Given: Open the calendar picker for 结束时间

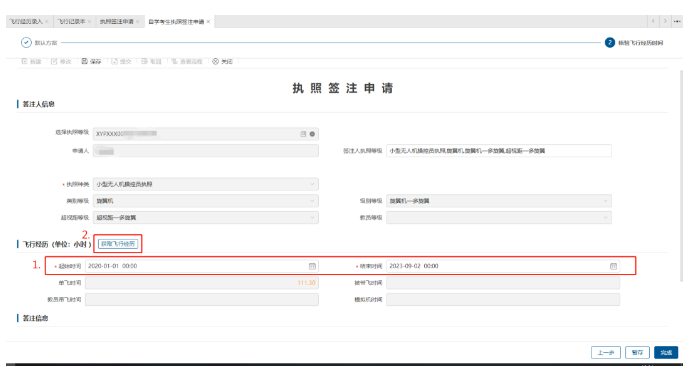Looking at the screenshot, I should click(x=613, y=266).
